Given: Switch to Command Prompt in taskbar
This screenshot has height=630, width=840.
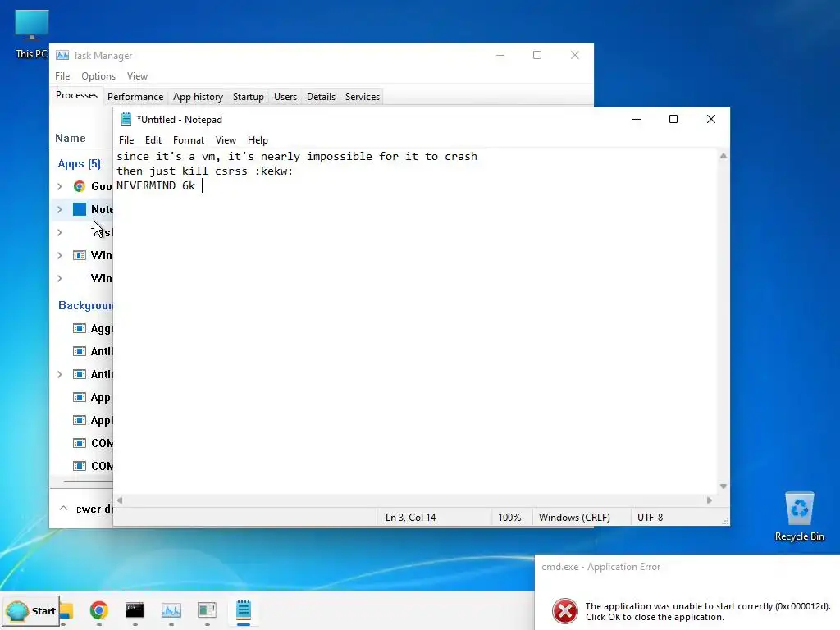Looking at the screenshot, I should (135, 610).
